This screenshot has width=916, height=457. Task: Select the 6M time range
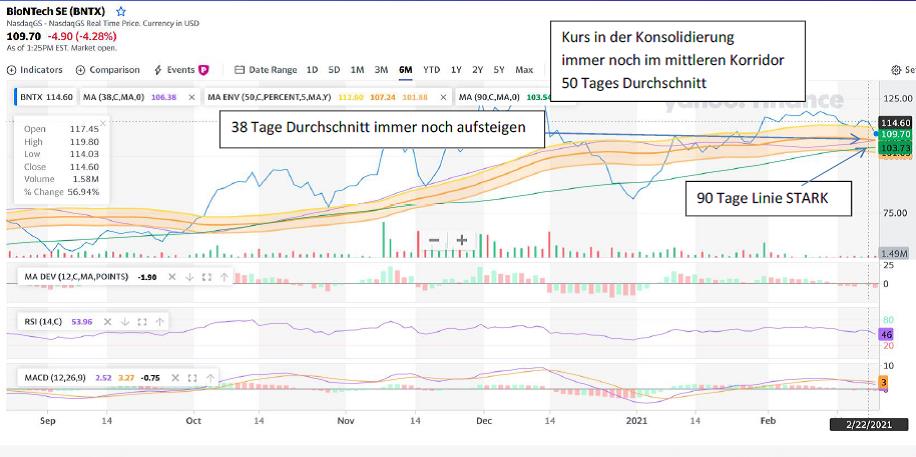tap(405, 70)
